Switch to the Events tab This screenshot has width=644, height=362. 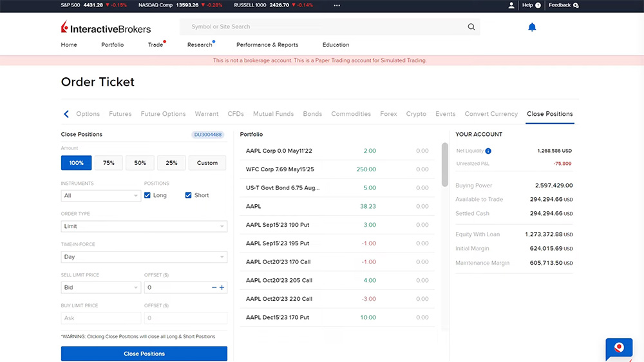445,114
